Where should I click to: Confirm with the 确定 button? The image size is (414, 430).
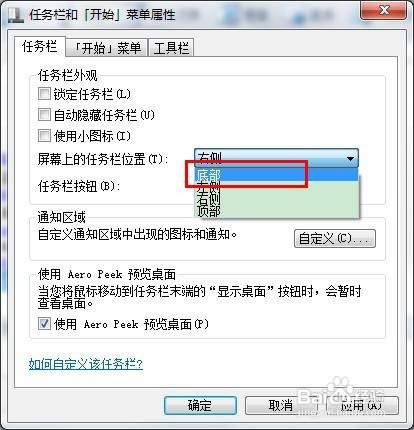coord(200,405)
